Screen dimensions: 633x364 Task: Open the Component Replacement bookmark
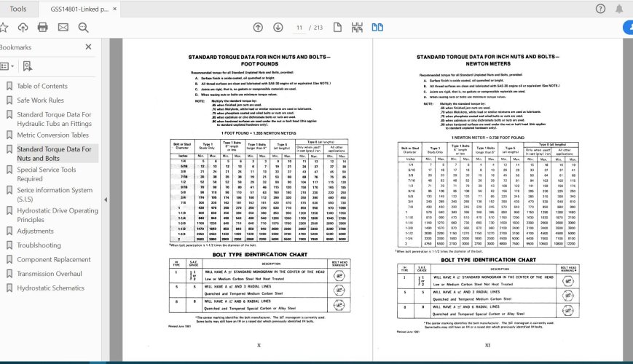tap(54, 259)
